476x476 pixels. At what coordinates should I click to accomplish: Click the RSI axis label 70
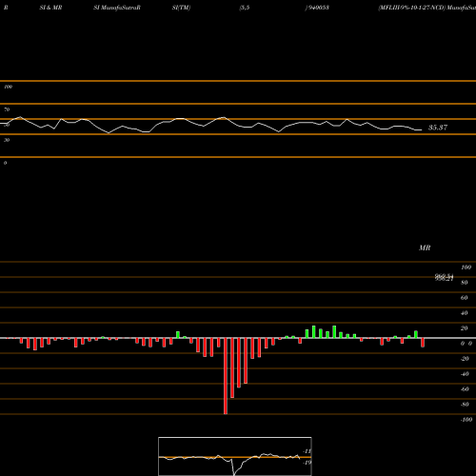pyautogui.click(x=7, y=109)
